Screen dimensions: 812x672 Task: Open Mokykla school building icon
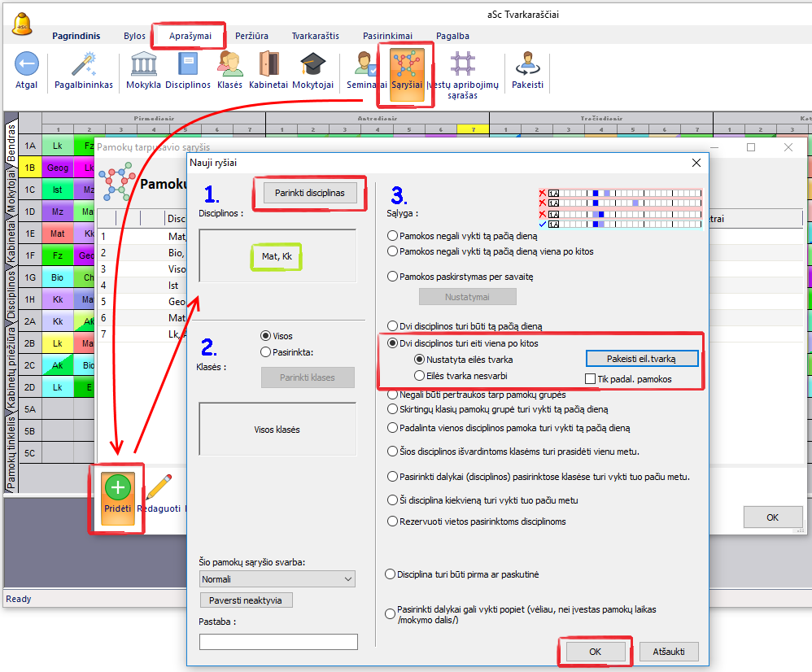(x=143, y=64)
